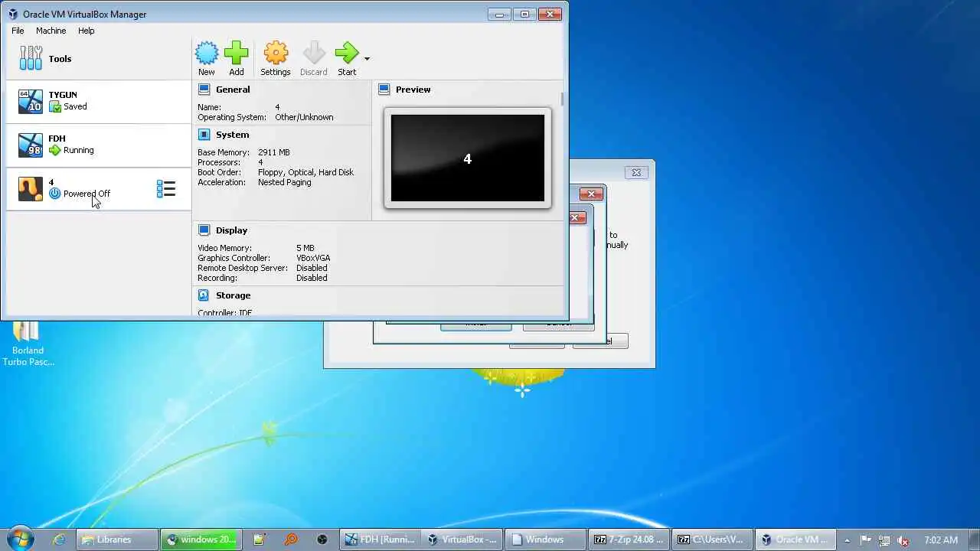The width and height of the screenshot is (980, 551).
Task: Click the Preview panel monitor icon
Action: click(384, 90)
